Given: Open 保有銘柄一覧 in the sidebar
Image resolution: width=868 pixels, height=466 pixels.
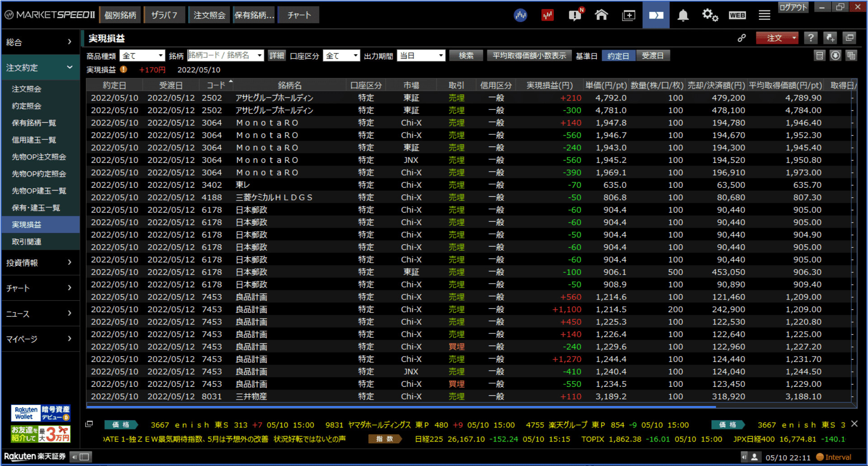Looking at the screenshot, I should pyautogui.click(x=40, y=123).
